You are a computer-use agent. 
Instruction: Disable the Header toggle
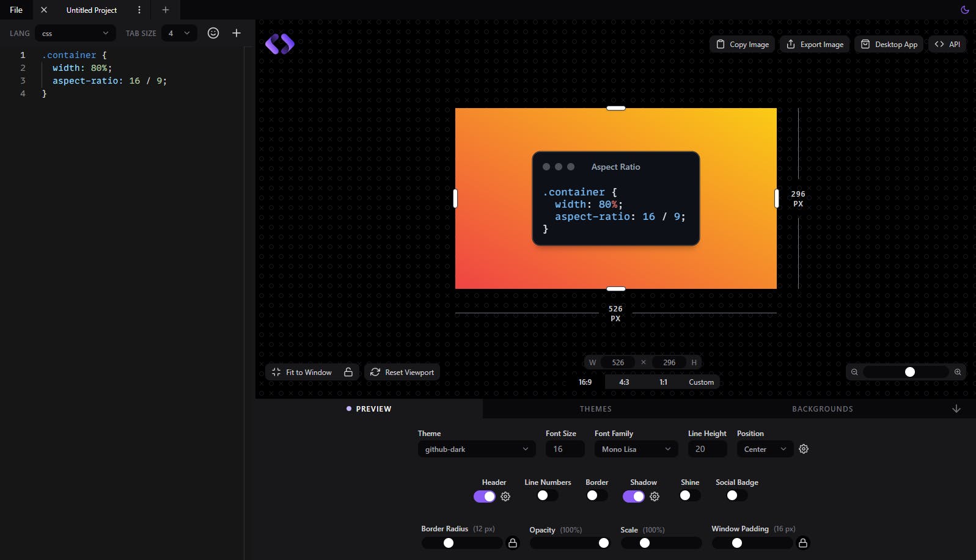click(x=485, y=496)
